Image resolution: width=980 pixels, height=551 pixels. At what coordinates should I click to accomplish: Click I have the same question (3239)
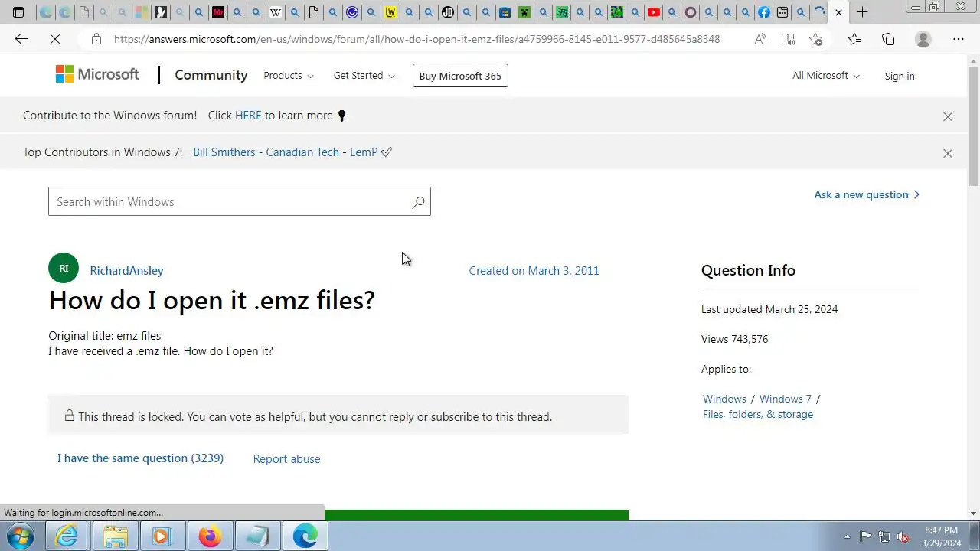point(140,458)
